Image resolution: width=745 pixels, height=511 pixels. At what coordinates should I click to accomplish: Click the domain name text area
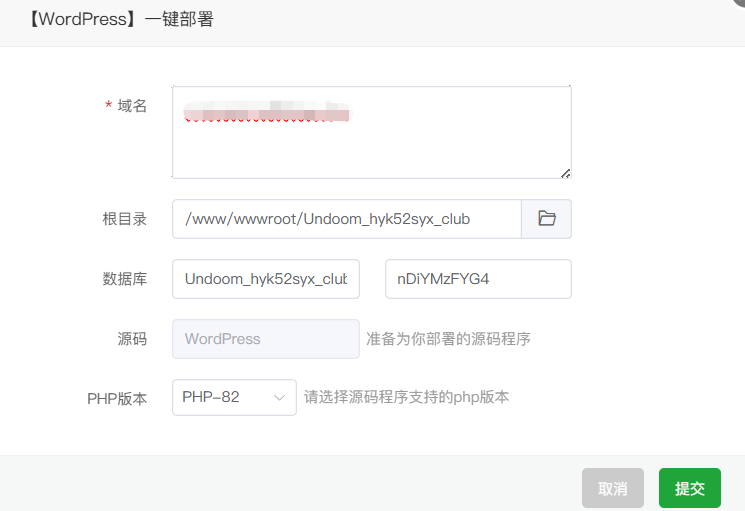pyautogui.click(x=372, y=132)
